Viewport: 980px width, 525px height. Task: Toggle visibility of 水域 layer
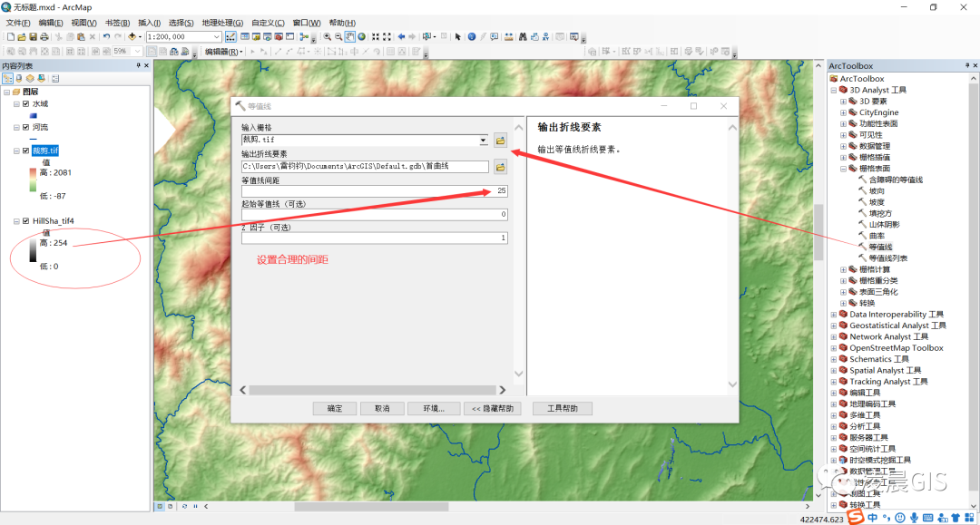(x=25, y=104)
